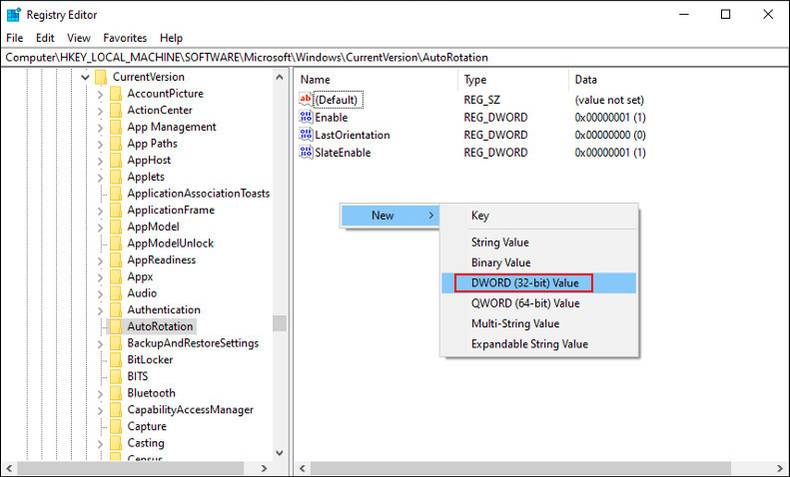Click the (Default) string value icon
The width and height of the screenshot is (790, 477).
click(x=305, y=99)
